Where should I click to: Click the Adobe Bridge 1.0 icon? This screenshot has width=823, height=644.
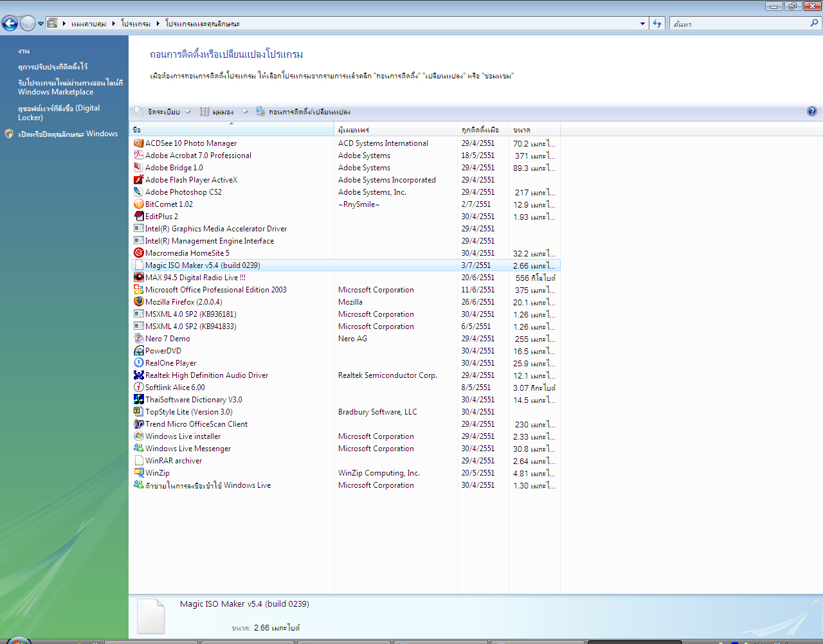click(x=138, y=168)
